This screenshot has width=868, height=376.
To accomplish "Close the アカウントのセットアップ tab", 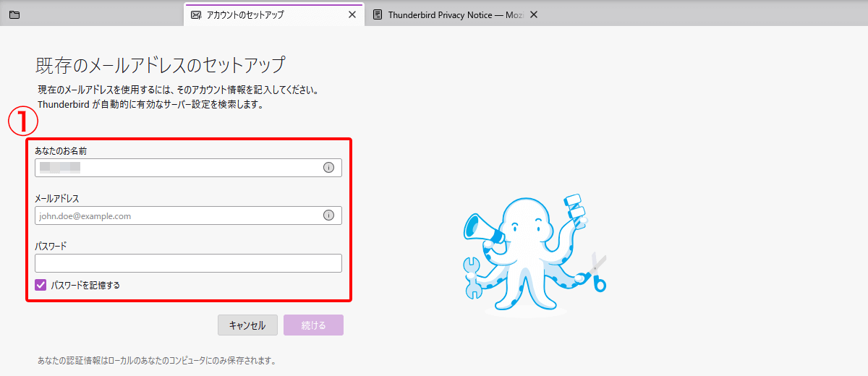I will [x=352, y=14].
